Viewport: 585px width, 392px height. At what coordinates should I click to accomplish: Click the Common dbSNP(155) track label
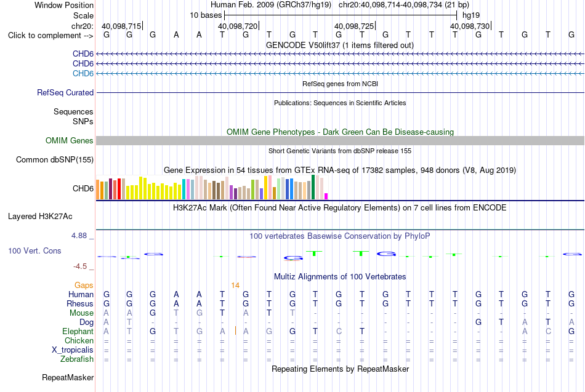54,159
